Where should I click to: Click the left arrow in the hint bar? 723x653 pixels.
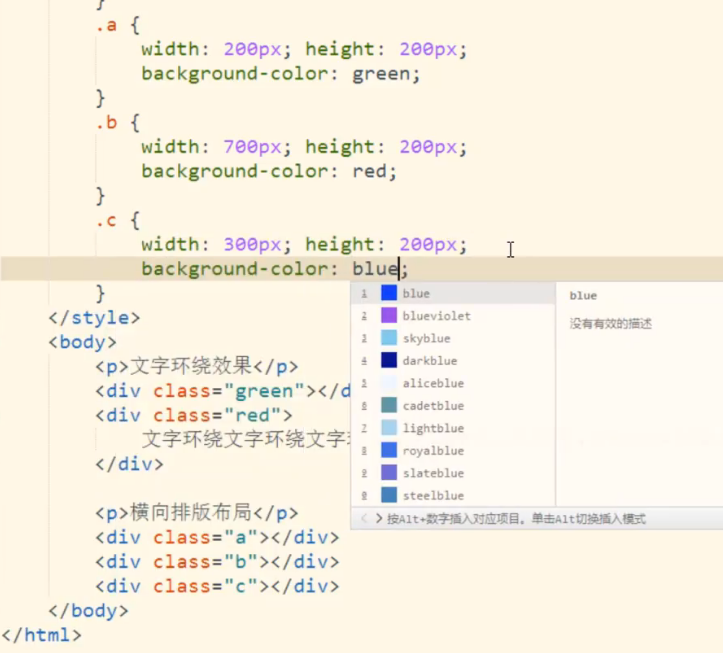[x=364, y=519]
